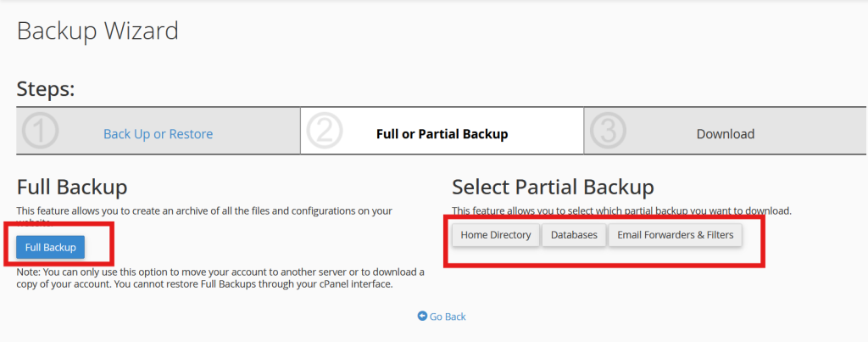This screenshot has height=342, width=868.
Task: Click the full backup archive description text
Action: click(216, 210)
